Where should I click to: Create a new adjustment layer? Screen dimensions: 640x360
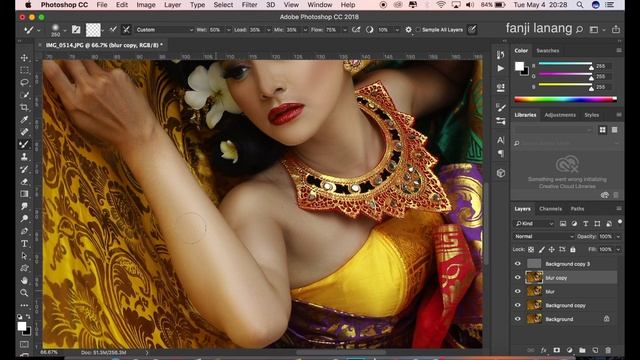tap(569, 350)
